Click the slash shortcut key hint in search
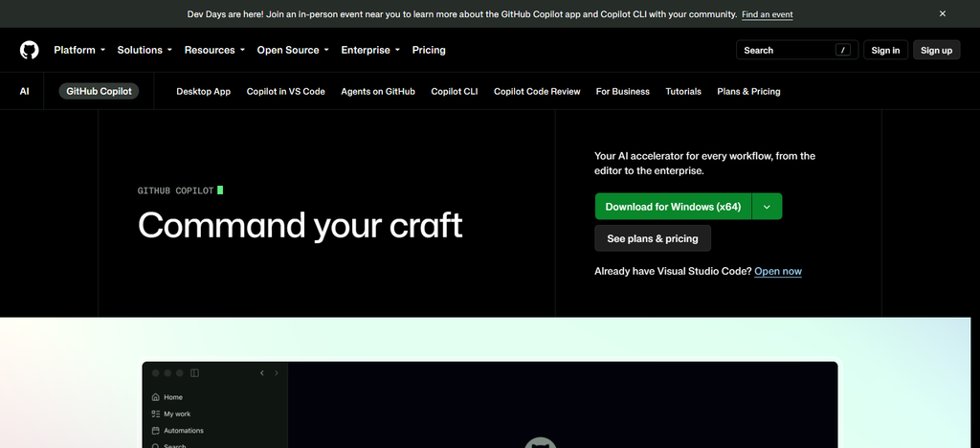The height and width of the screenshot is (448, 980). (x=842, y=50)
